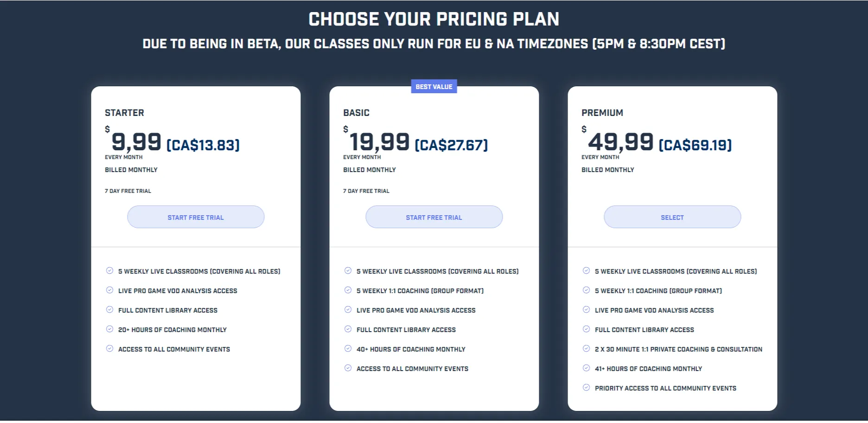
Task: Click checkmark beside Premium priority community events
Action: pyautogui.click(x=586, y=388)
